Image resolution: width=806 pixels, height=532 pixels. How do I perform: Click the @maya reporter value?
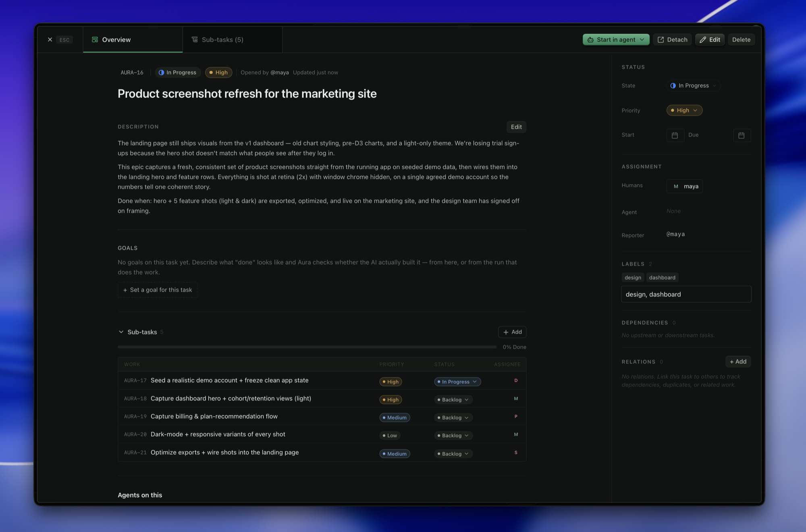(x=675, y=234)
